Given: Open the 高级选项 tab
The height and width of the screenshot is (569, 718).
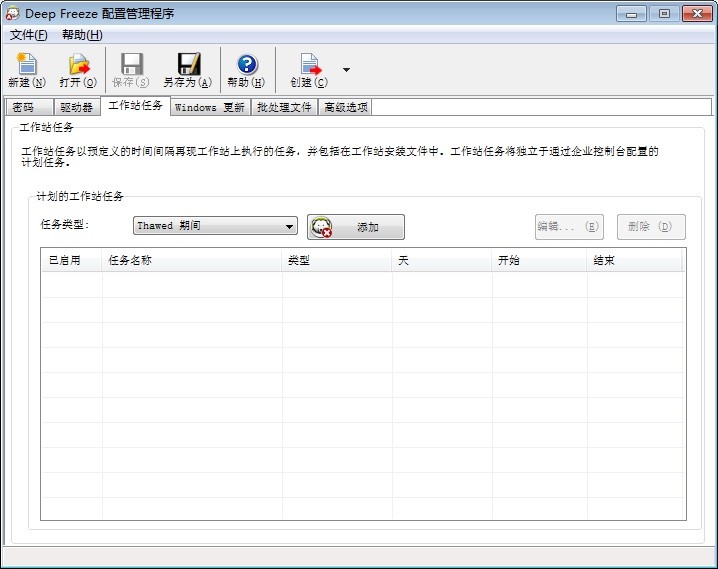Looking at the screenshot, I should 345,107.
